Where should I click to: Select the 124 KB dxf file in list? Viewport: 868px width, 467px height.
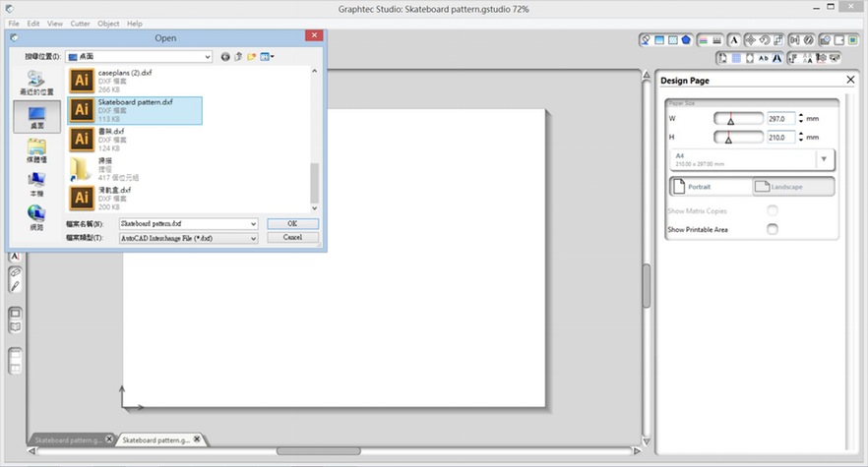pyautogui.click(x=135, y=140)
